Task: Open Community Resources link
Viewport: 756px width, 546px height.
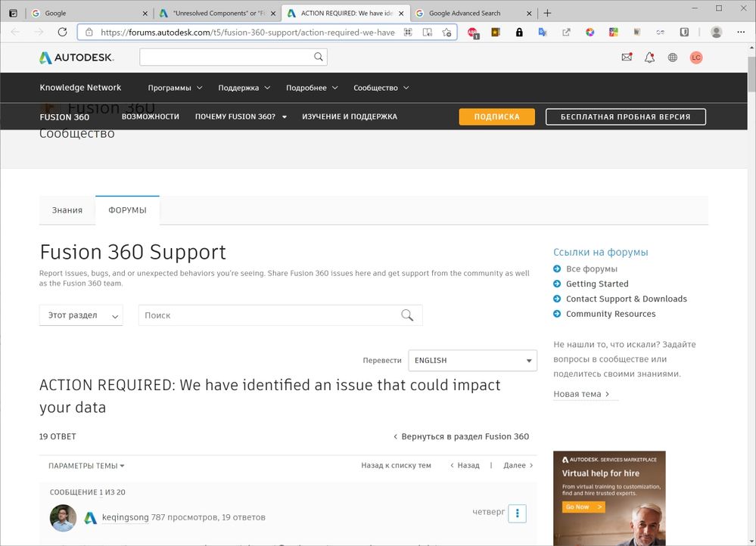Action: 611,314
